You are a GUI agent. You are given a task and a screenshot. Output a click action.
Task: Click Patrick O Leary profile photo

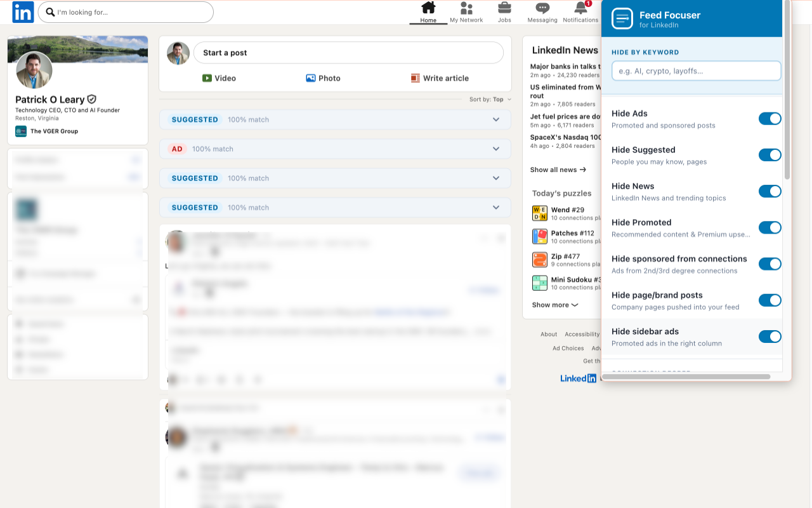(34, 70)
